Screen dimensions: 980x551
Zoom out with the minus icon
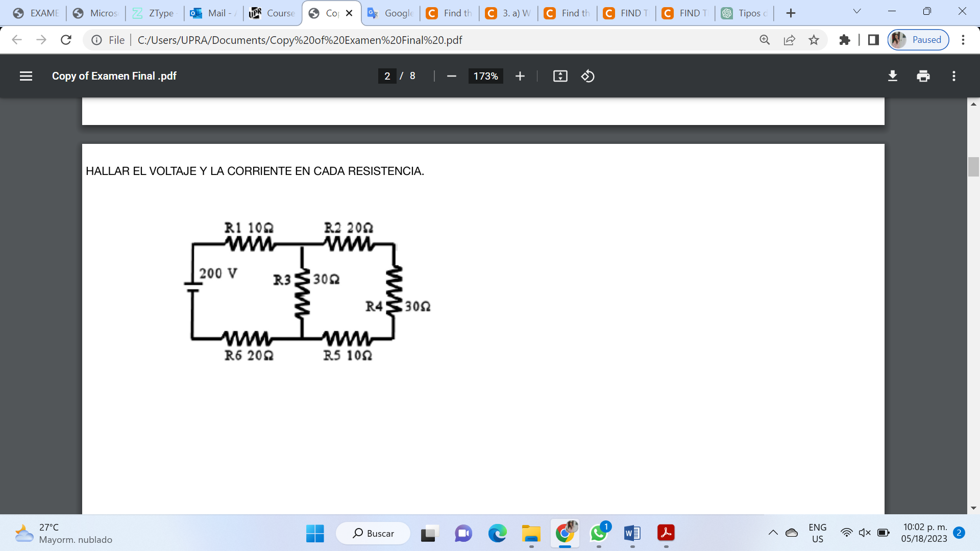451,76
